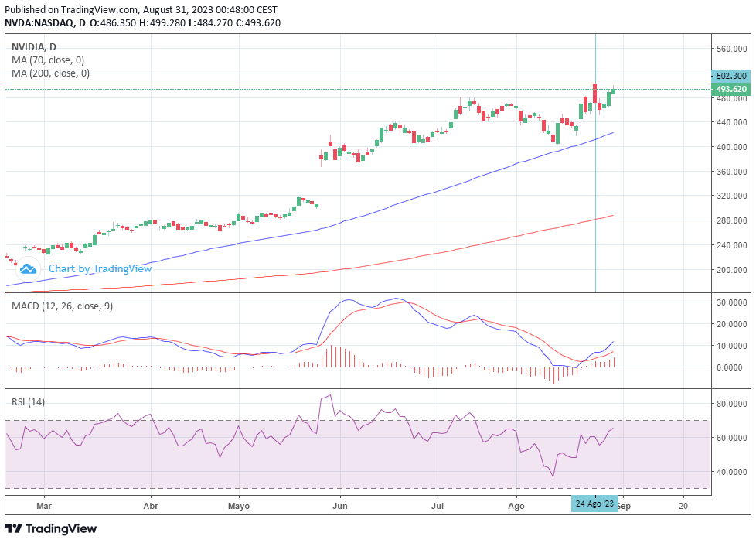Click the Mayo label on time axis
The image size is (756, 543).
pyautogui.click(x=239, y=506)
